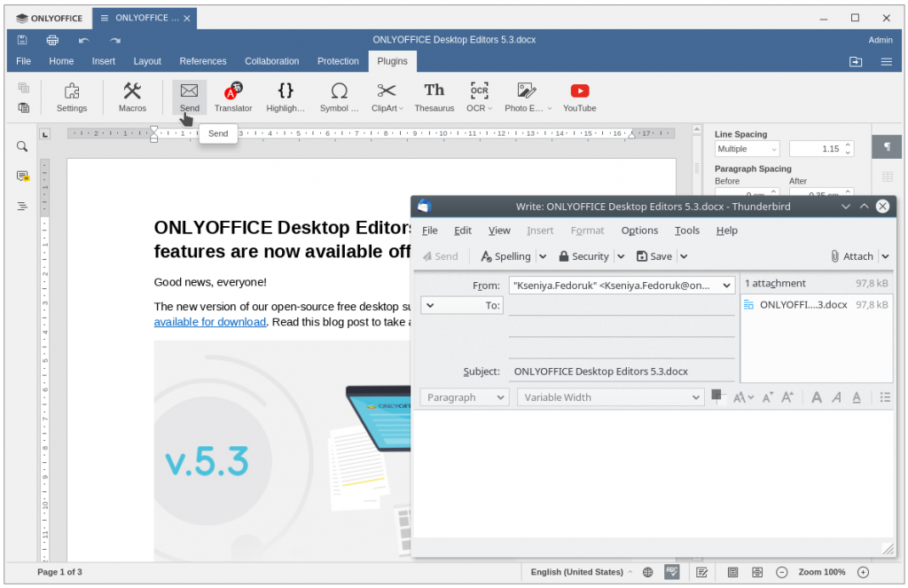Switch to the Protection tab
Viewport: 908px width, 588px height.
(x=338, y=61)
